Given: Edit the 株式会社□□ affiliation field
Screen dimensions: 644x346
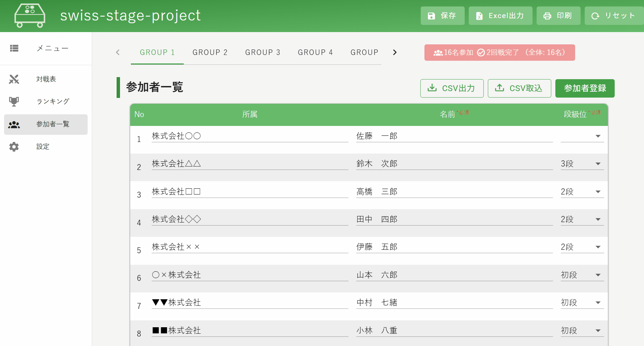Looking at the screenshot, I should (x=250, y=192).
